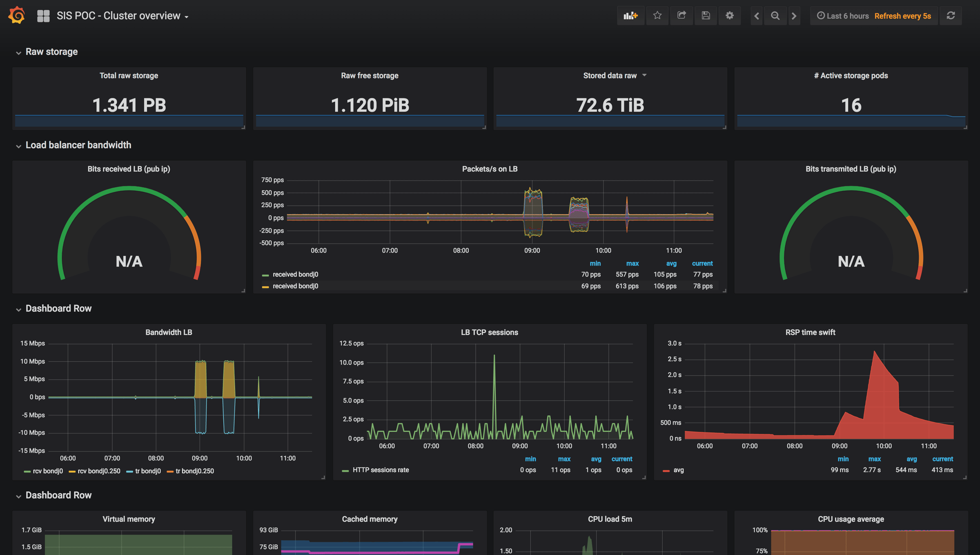Screen dimensions: 980x555
Task: Open dashboard settings gear
Action: (x=730, y=16)
